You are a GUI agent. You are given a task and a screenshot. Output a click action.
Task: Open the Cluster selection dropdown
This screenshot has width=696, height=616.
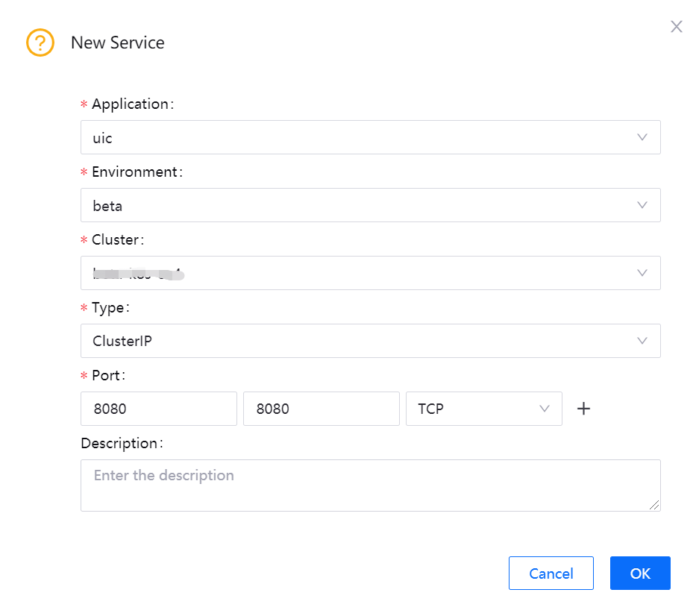click(370, 273)
